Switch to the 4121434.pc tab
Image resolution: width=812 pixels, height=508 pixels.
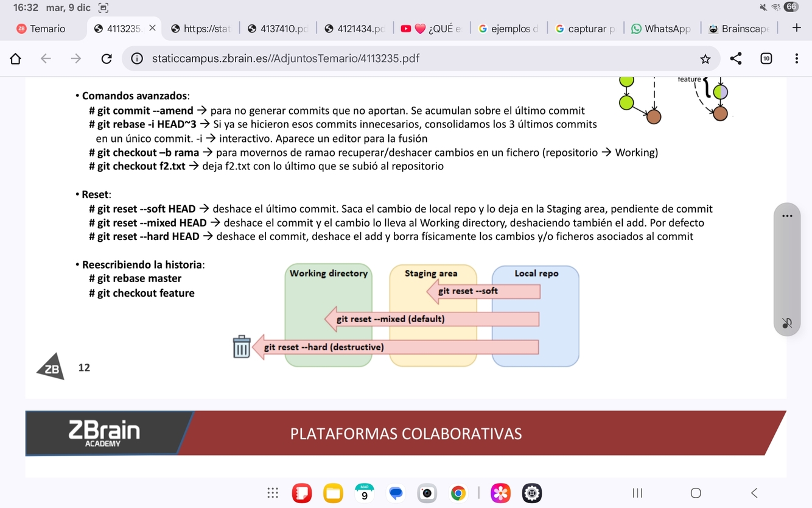click(x=355, y=29)
